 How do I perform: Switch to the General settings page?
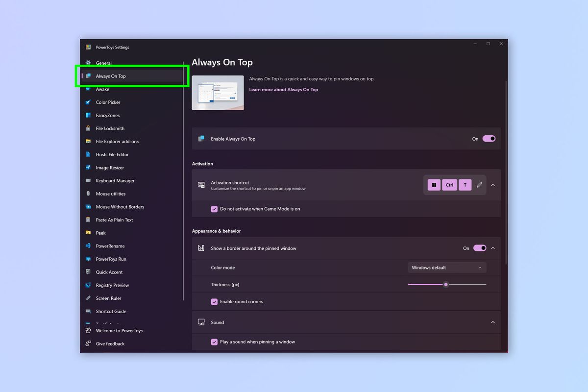104,63
